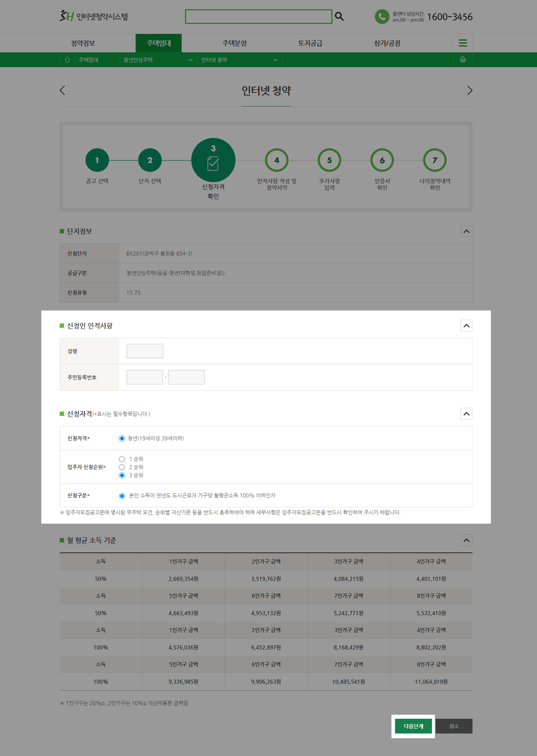Click step 4 인적사항 작성 circle
This screenshot has height=756, width=537.
(276, 161)
